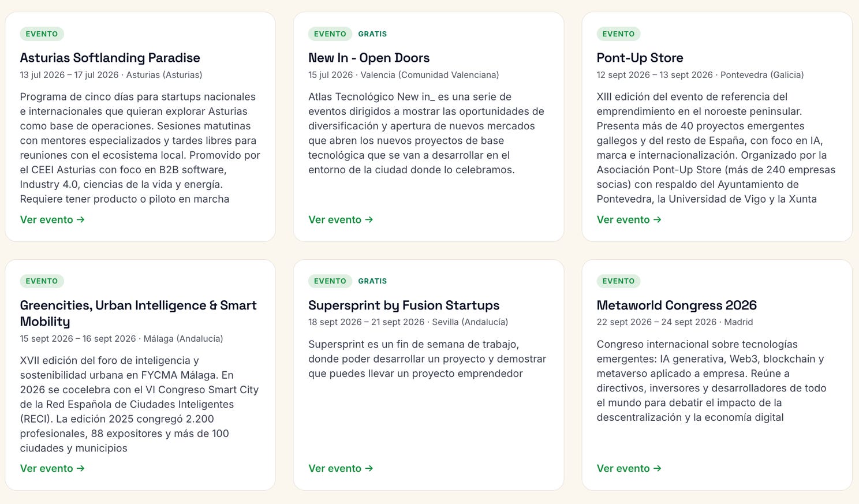Click EVENTO badge on Asturias Softlanding card
The image size is (859, 504).
click(x=42, y=34)
